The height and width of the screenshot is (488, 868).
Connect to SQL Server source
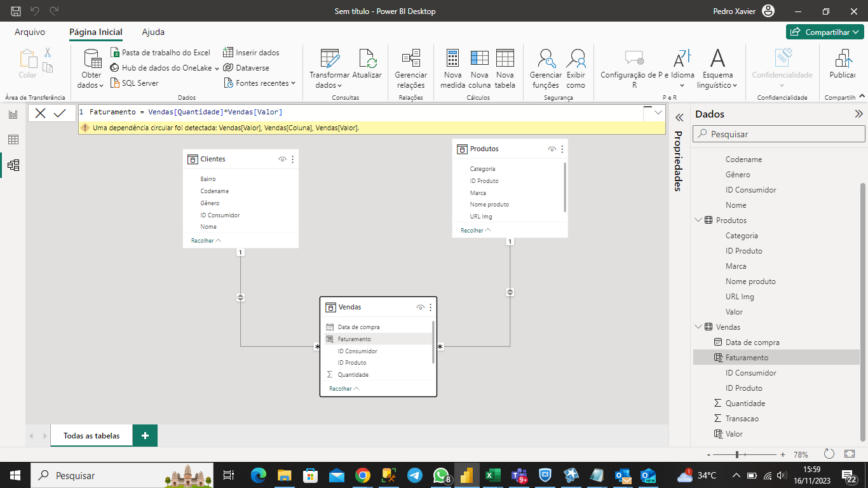coord(135,83)
